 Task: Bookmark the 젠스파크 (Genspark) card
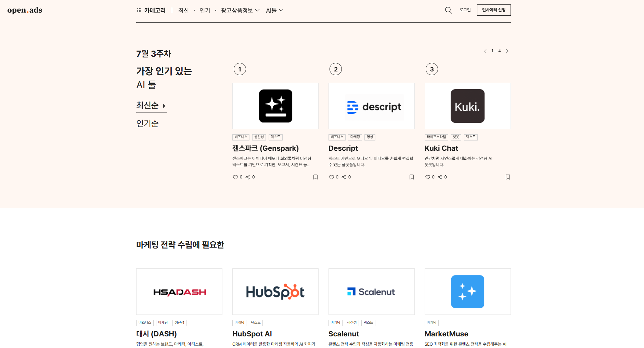click(315, 177)
